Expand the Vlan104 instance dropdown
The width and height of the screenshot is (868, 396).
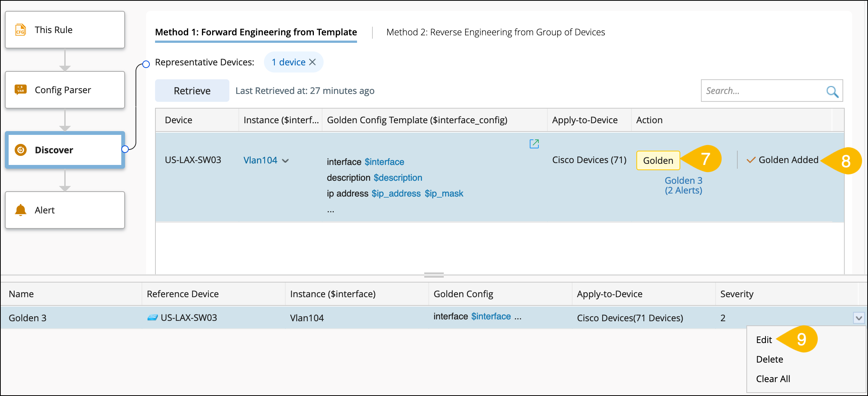pyautogui.click(x=285, y=160)
